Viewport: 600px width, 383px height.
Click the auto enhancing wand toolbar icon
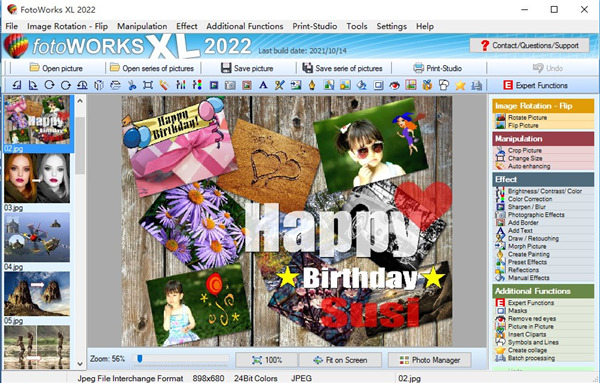(x=164, y=85)
